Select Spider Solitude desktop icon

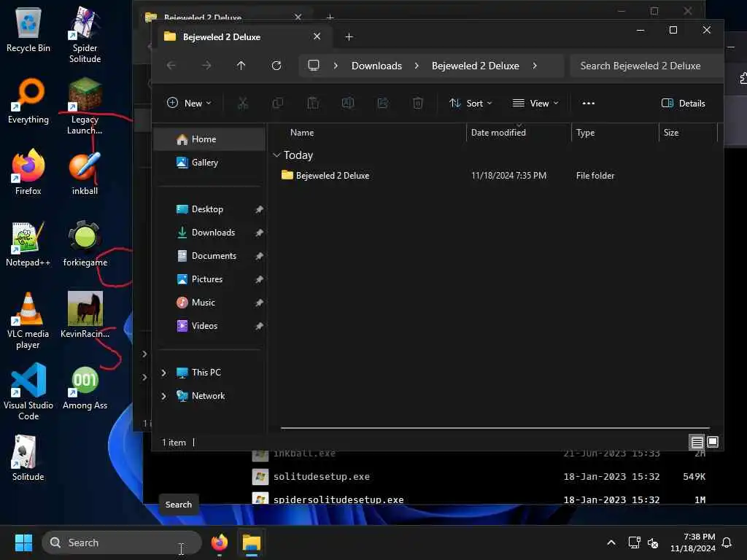pyautogui.click(x=85, y=35)
